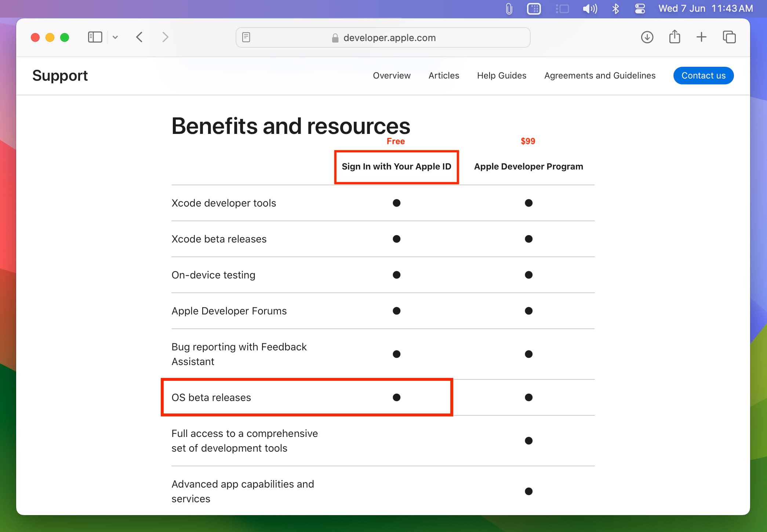The height and width of the screenshot is (532, 767).
Task: Click the paperclip icon in menu bar
Action: (509, 8)
